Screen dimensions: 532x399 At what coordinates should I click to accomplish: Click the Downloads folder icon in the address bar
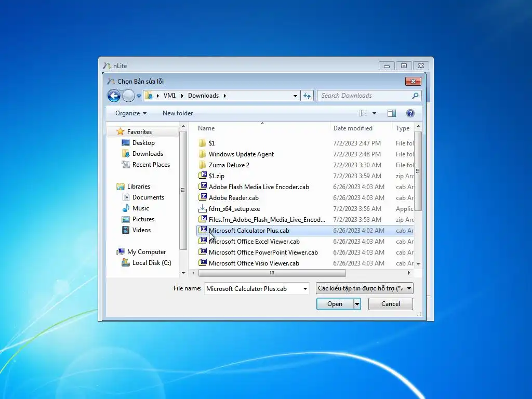coord(149,96)
